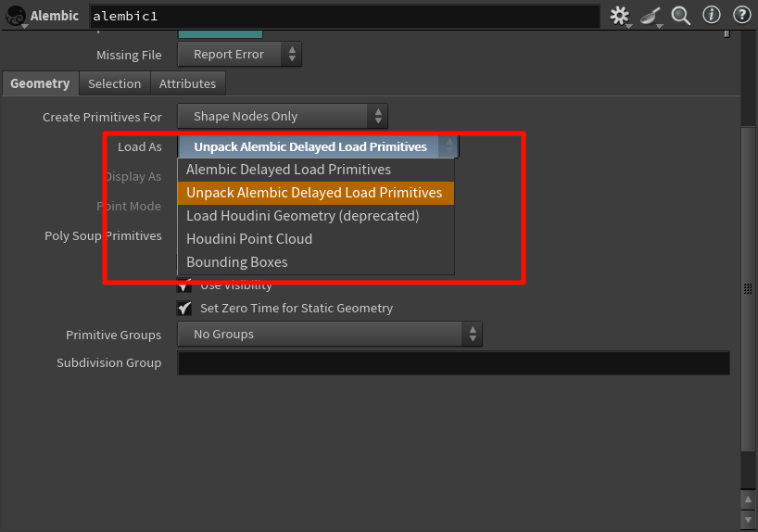
Task: Click the Houdini Alembic node icon
Action: click(16, 16)
